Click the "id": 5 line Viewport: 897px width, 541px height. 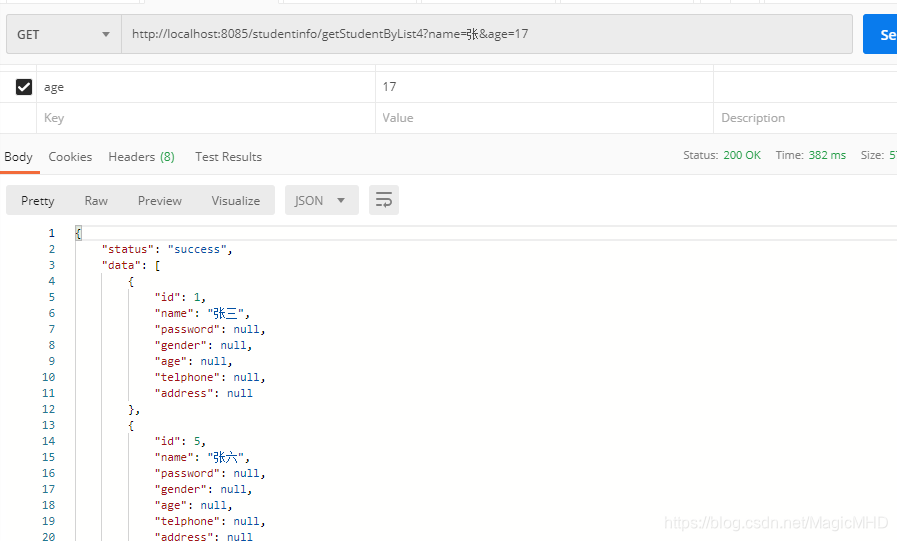coord(180,441)
